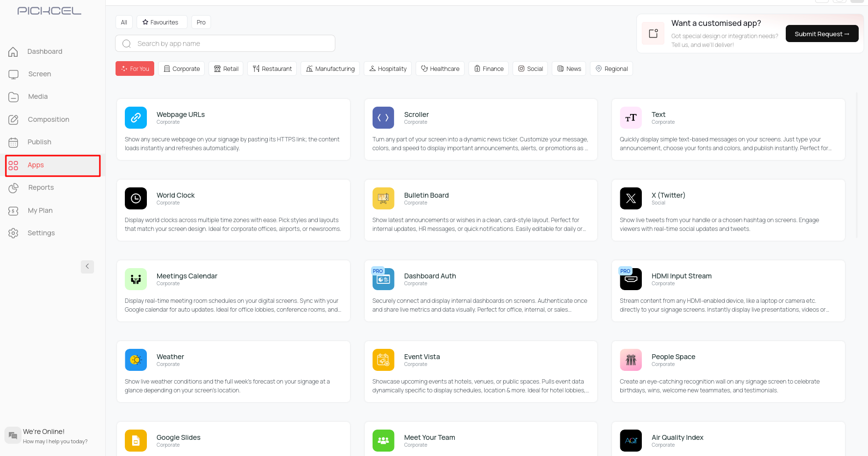Open the Google Slides app icon
This screenshot has height=456, width=868.
[x=136, y=440]
